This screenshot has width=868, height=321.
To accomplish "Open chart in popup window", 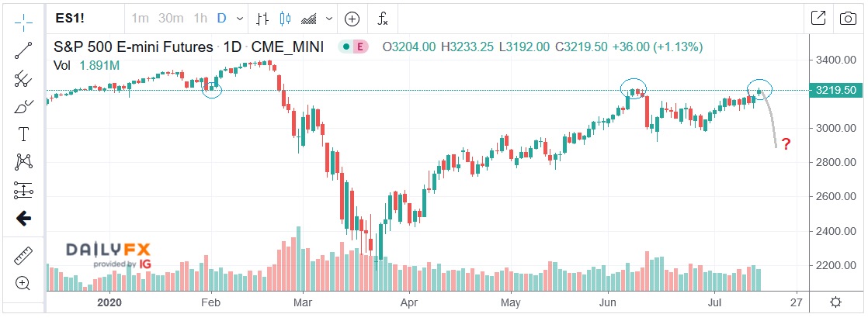I will [x=818, y=18].
